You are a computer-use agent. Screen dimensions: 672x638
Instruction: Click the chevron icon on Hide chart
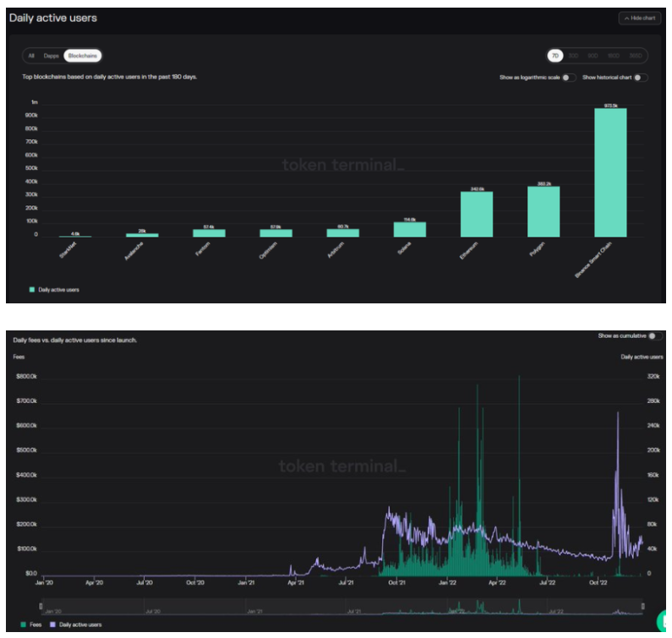click(x=626, y=19)
